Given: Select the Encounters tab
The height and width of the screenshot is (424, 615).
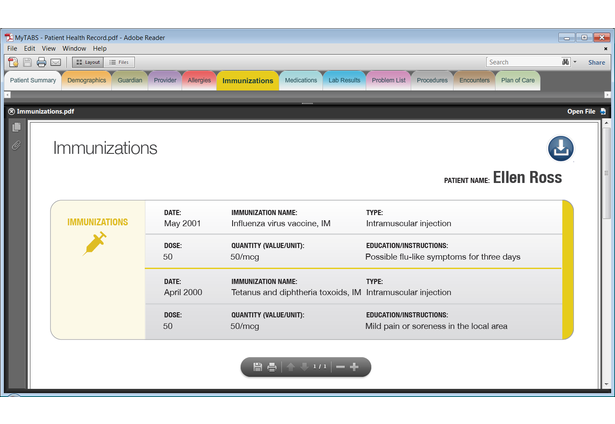Looking at the screenshot, I should (x=475, y=80).
